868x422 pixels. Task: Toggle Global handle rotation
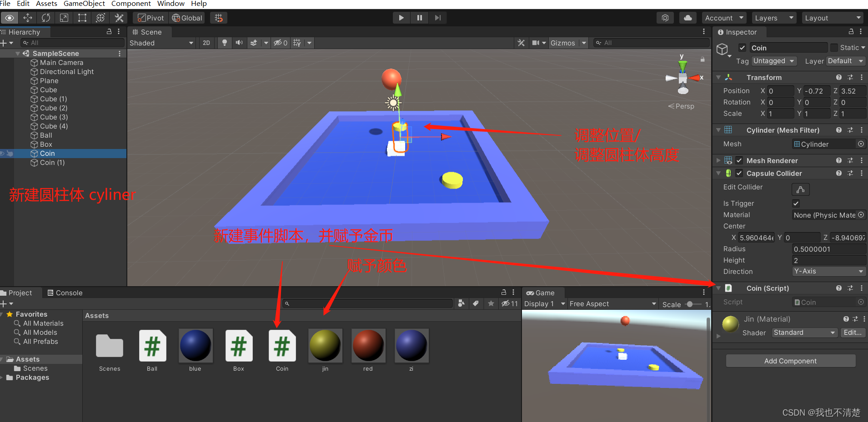click(187, 18)
